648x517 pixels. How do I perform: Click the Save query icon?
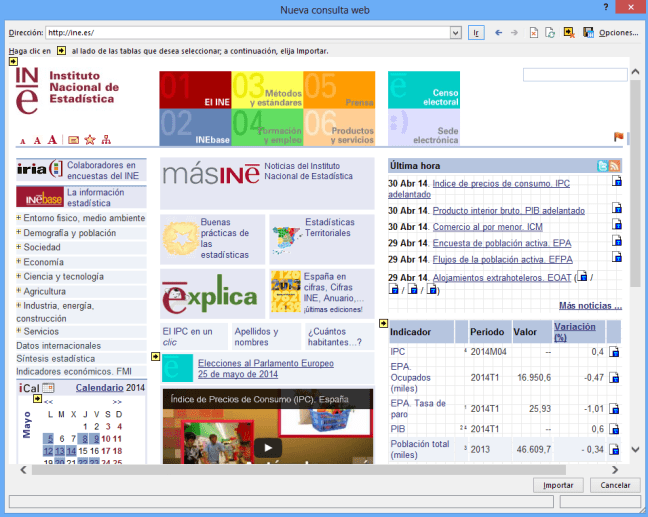[x=588, y=33]
